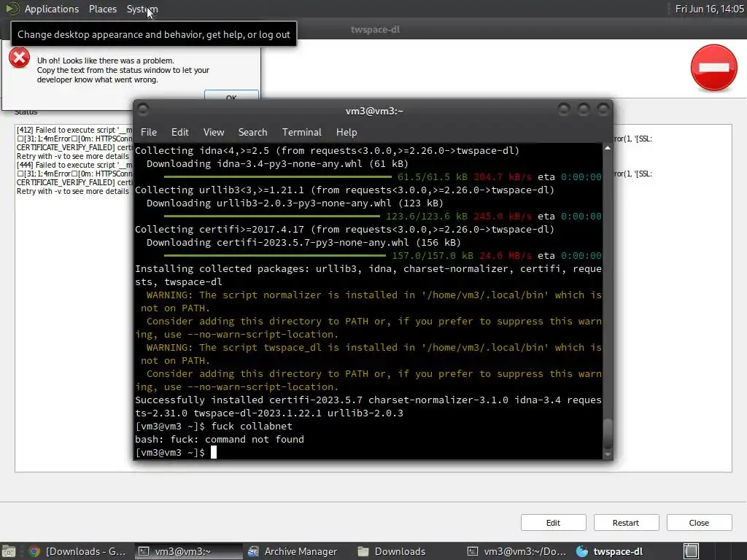The width and height of the screenshot is (747, 560).
Task: Click the desktop logo icon beside Applications
Action: click(x=12, y=9)
